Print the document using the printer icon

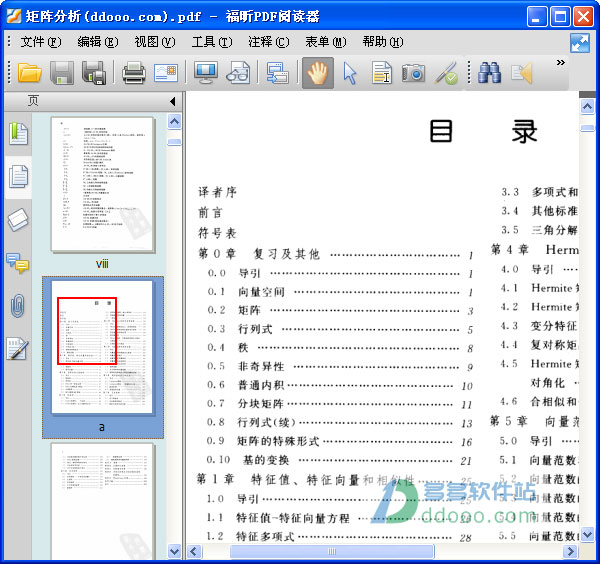click(x=133, y=73)
